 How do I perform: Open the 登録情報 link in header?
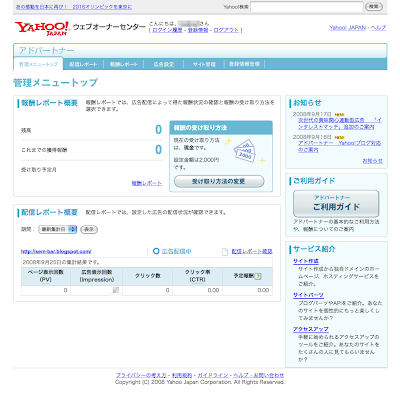pos(198,30)
